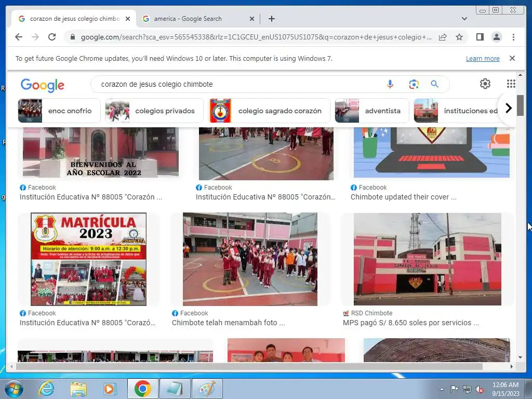Launch Internet Explorer from the taskbar
This screenshot has width=532, height=399.
[46, 389]
